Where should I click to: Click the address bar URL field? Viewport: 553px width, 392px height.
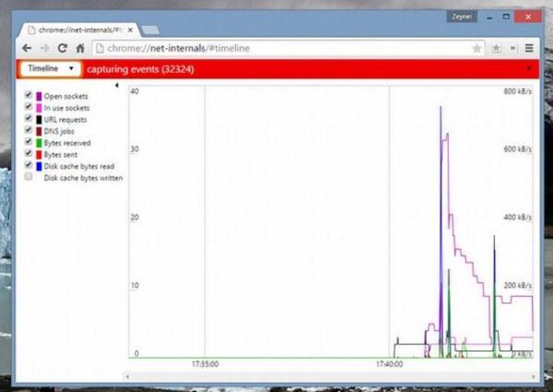pos(280,48)
